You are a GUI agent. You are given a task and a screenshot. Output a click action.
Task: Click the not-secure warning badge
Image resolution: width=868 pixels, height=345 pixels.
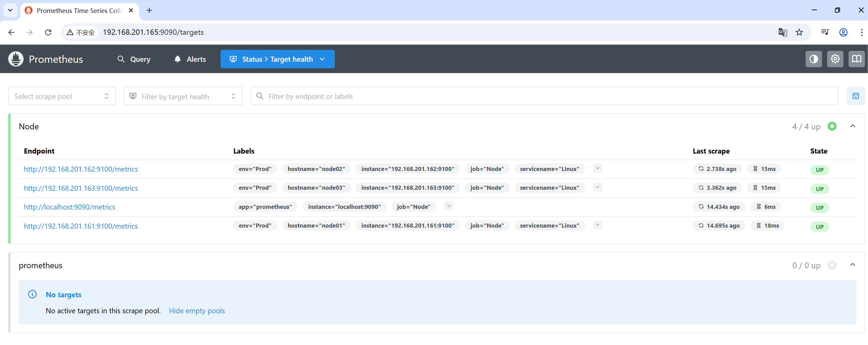(x=81, y=32)
